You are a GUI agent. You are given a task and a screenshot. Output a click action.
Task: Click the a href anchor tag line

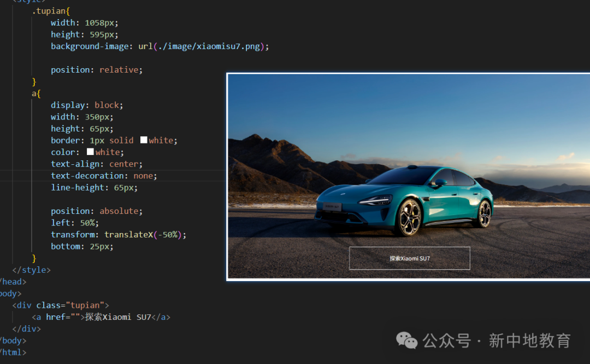101,317
